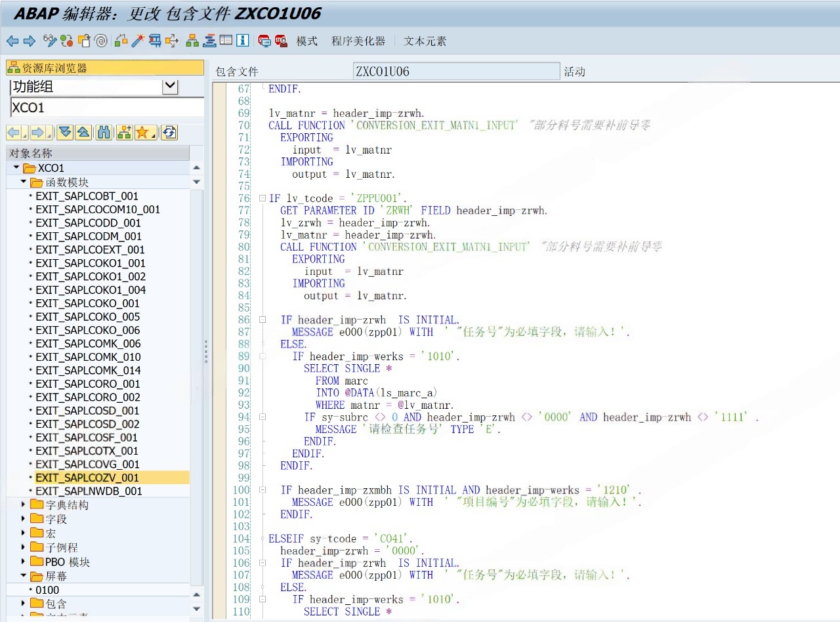The image size is (840, 622).
Task: Set a session breakpoint with the stop-monitor icon
Action: point(264,41)
